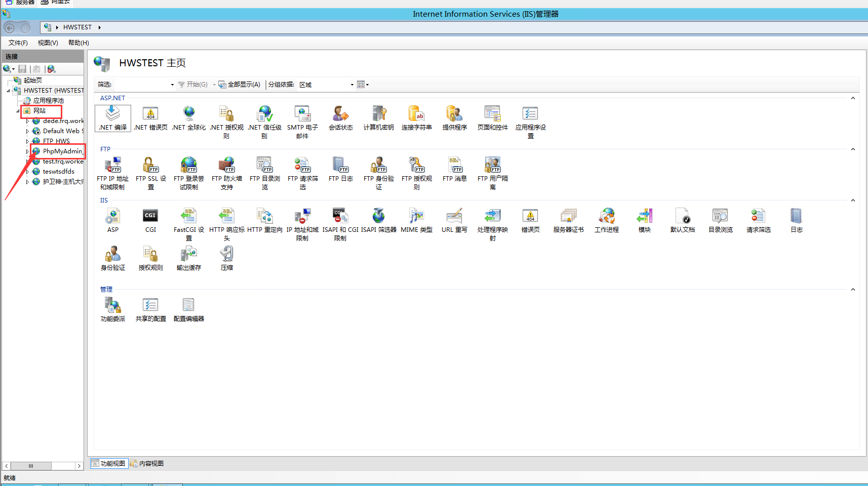868x486 pixels.
Task: Open the 压缩 feature icon
Action: (226, 255)
